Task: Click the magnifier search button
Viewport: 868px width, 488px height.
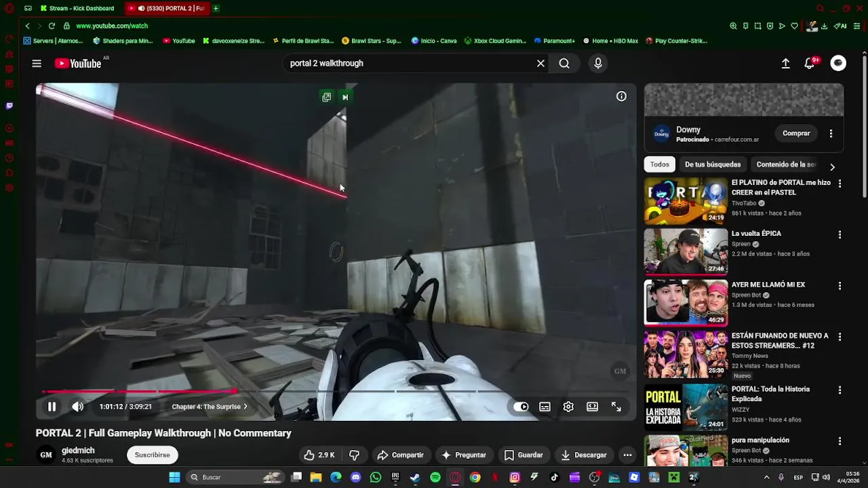Action: coord(564,63)
